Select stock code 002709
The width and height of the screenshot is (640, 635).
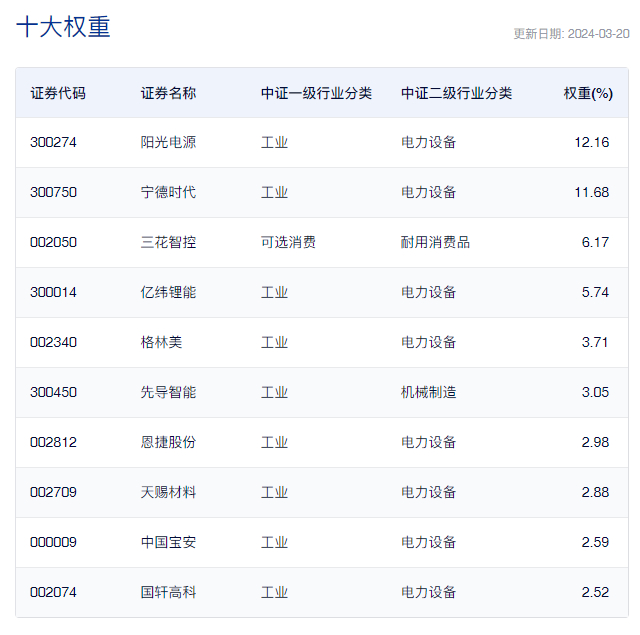(x=53, y=492)
